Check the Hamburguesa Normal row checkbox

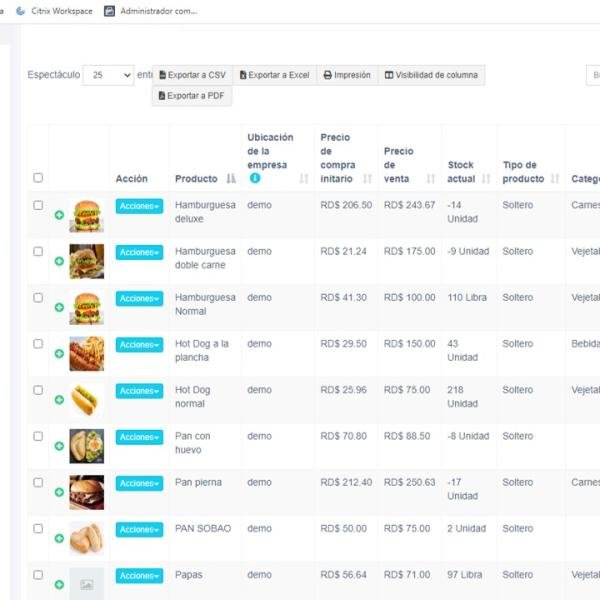click(x=38, y=298)
